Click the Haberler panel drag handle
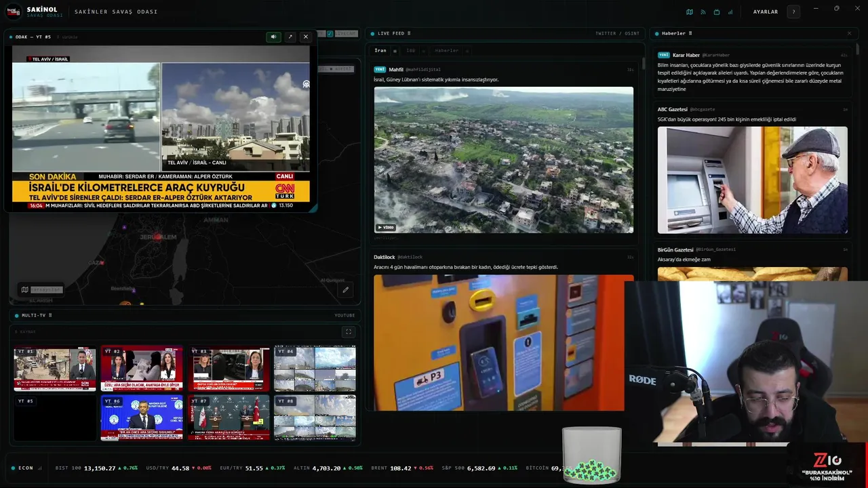Viewport: 868px width, 488px height. click(690, 33)
